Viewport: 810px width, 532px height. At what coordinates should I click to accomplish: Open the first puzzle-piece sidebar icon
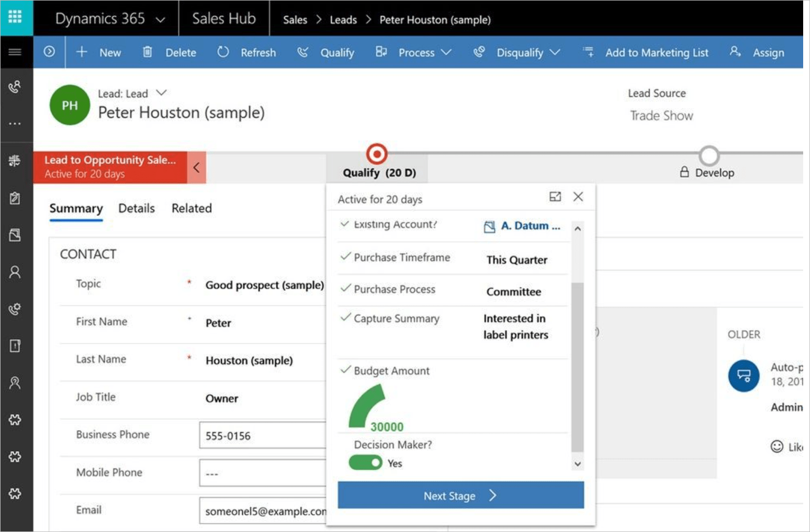pyautogui.click(x=15, y=420)
